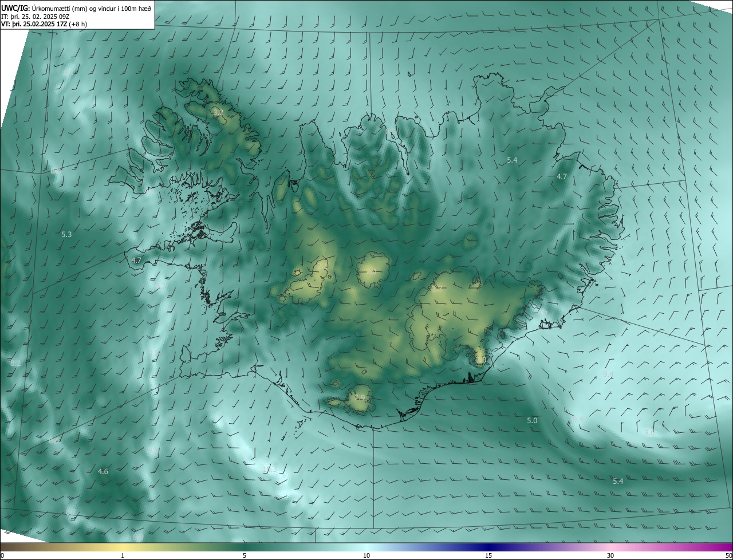This screenshot has width=733, height=560.
Task: Click the '50' tick on the color scale
Action: (x=728, y=555)
